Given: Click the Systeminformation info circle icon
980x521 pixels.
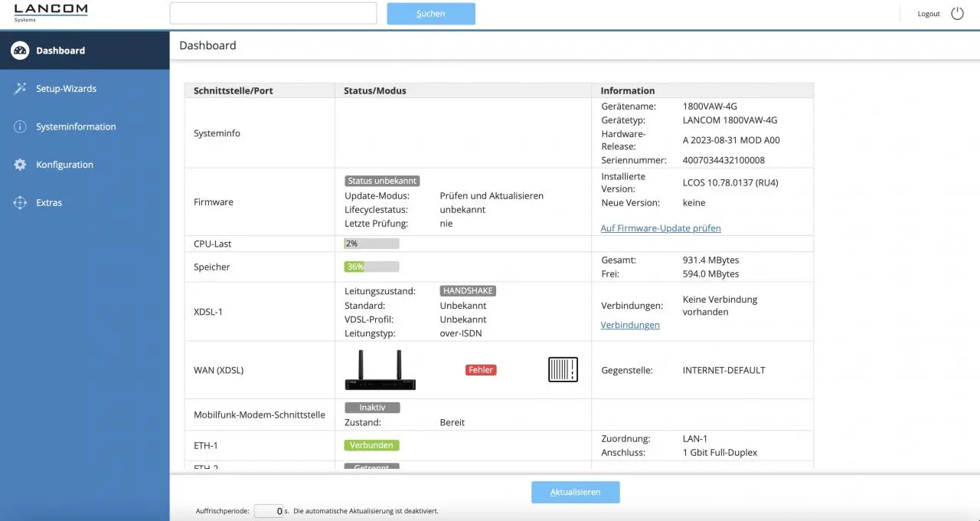Looking at the screenshot, I should 20,126.
